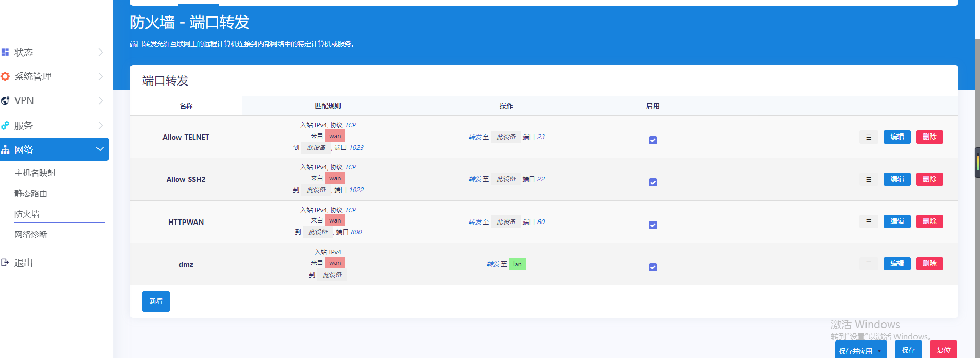Uncheck the Allow-SSH2 enable checkbox
Viewport: 980px width, 358px height.
[653, 182]
